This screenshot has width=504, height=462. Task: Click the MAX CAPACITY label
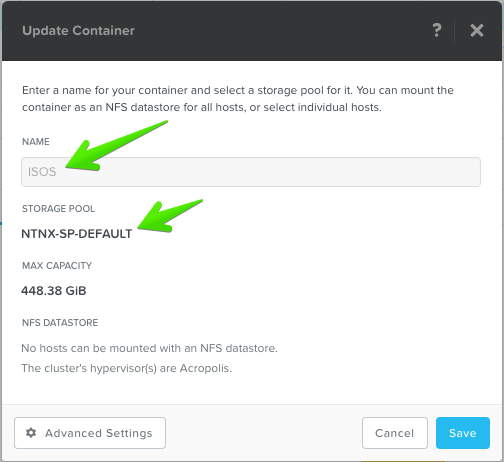click(x=57, y=266)
